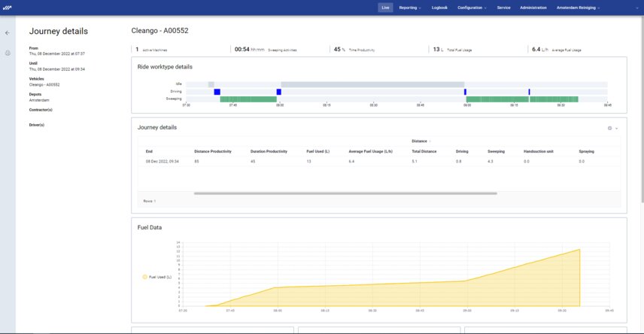
Task: Go to the Service page
Action: pos(504,8)
